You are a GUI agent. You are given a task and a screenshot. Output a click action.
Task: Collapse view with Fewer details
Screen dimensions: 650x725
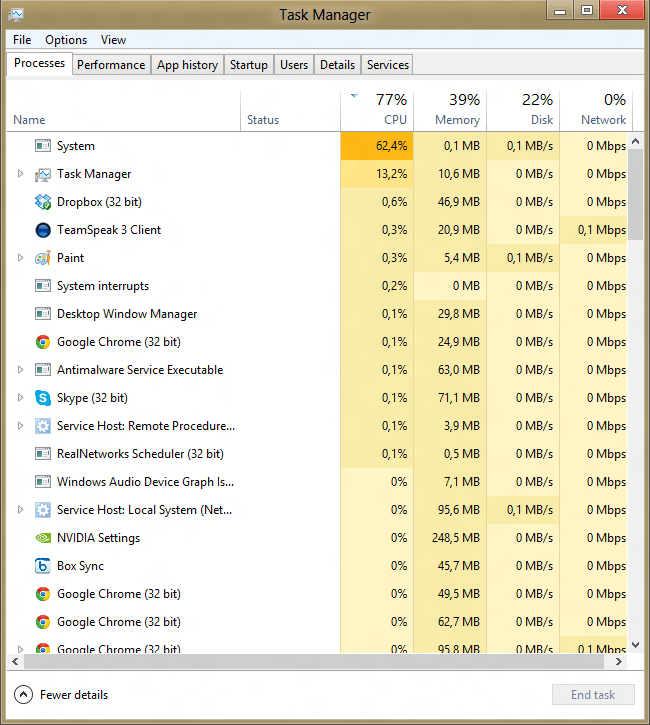click(62, 695)
